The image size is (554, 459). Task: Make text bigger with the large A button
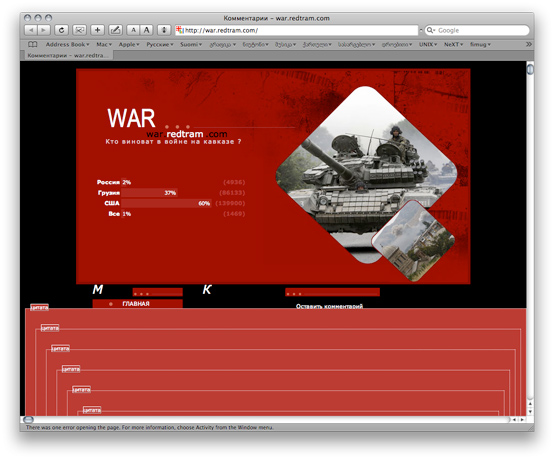pos(146,30)
